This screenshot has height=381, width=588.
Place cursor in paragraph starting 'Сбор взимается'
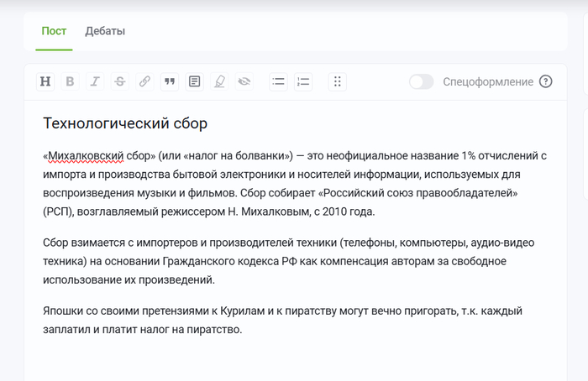[x=289, y=261]
